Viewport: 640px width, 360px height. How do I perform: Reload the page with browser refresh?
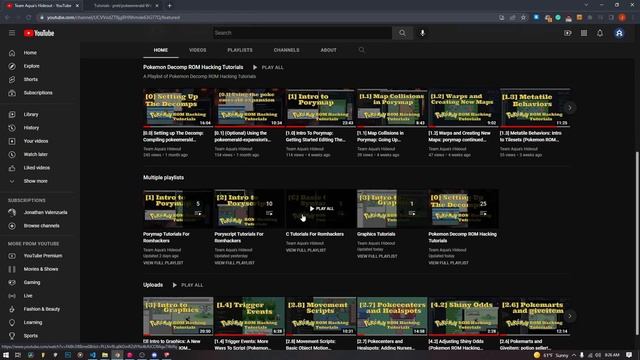pos(28,18)
